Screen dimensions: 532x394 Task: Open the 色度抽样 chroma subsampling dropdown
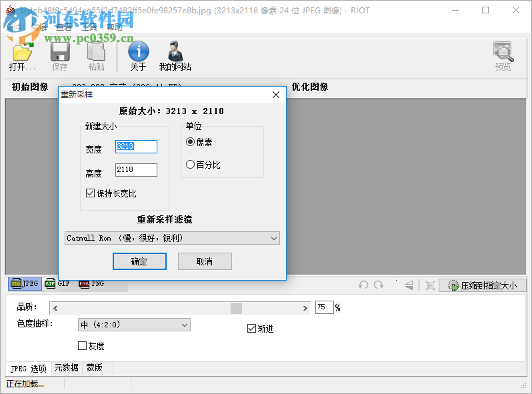coord(134,325)
